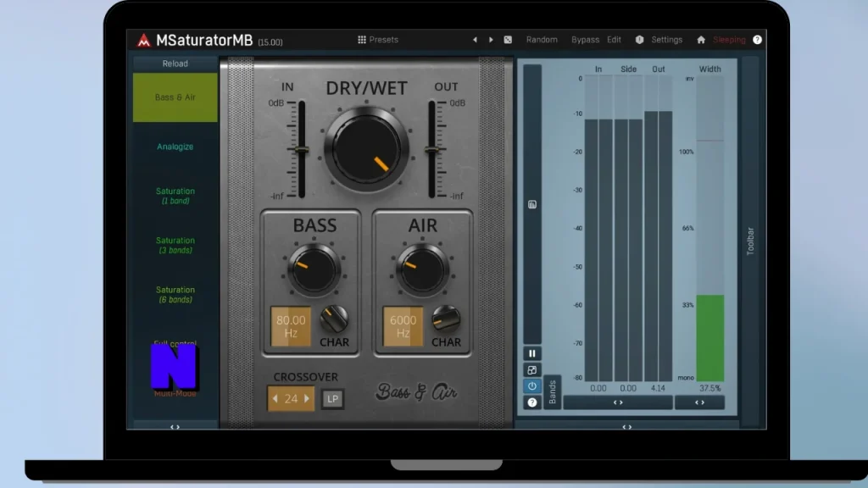
Task: Expand the arrows under Width meter
Action: pos(699,402)
